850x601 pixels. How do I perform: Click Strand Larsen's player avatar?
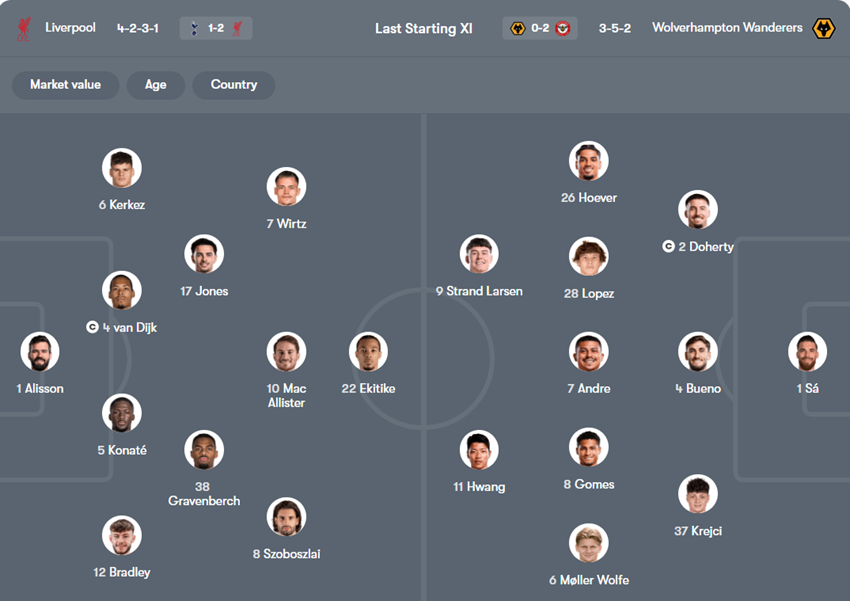click(x=479, y=255)
